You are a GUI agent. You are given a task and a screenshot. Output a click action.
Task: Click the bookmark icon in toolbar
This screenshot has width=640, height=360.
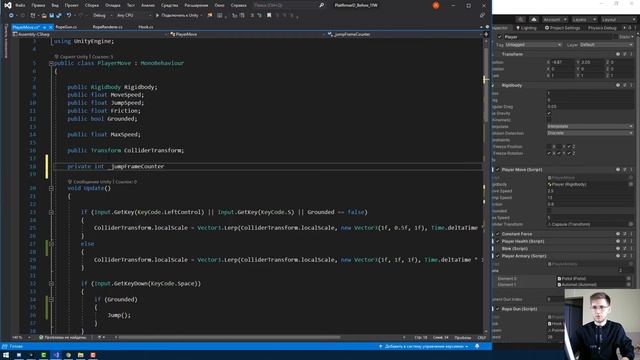[x=269, y=16]
